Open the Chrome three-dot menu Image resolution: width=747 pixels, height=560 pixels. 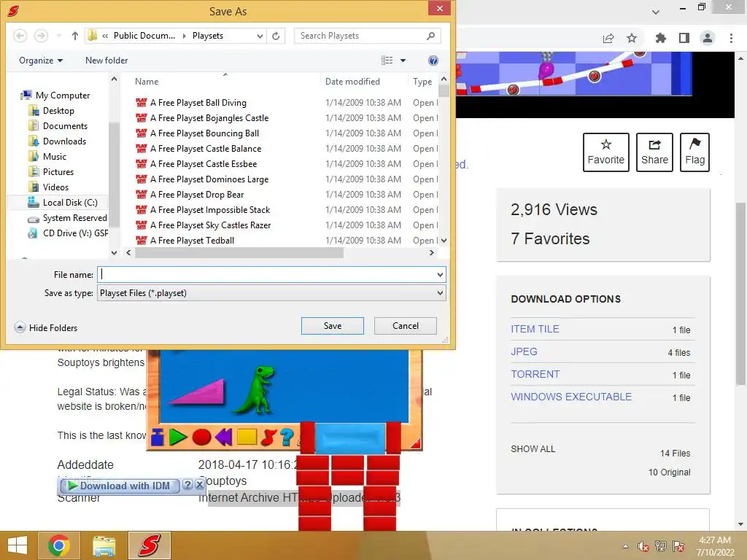click(731, 38)
